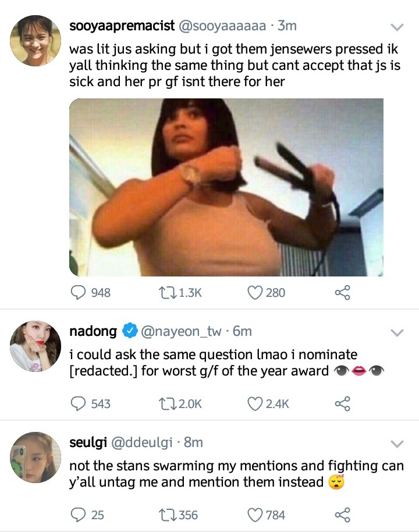Expand the options chevron on nadong's tweet
The image size is (419, 532).
(397, 332)
